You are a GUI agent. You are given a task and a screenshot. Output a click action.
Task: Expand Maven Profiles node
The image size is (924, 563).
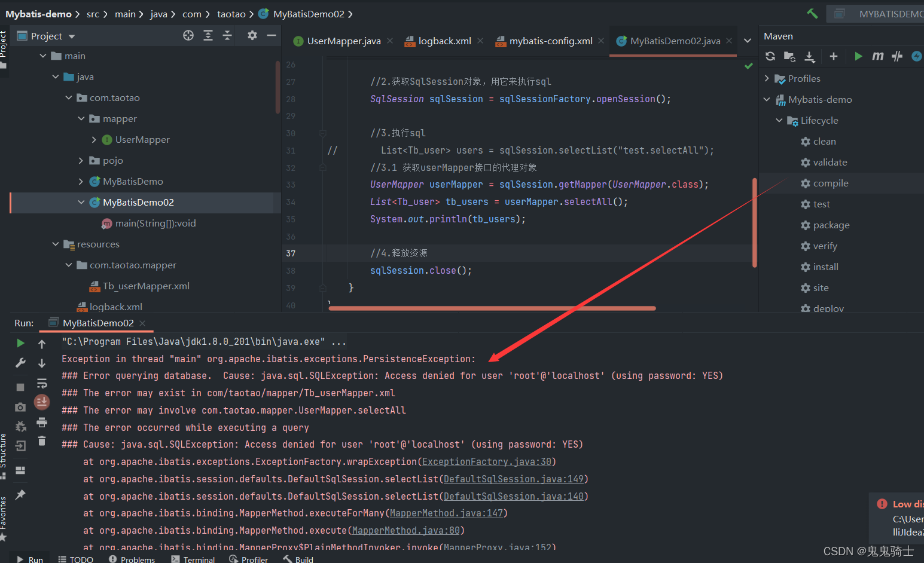coord(767,78)
